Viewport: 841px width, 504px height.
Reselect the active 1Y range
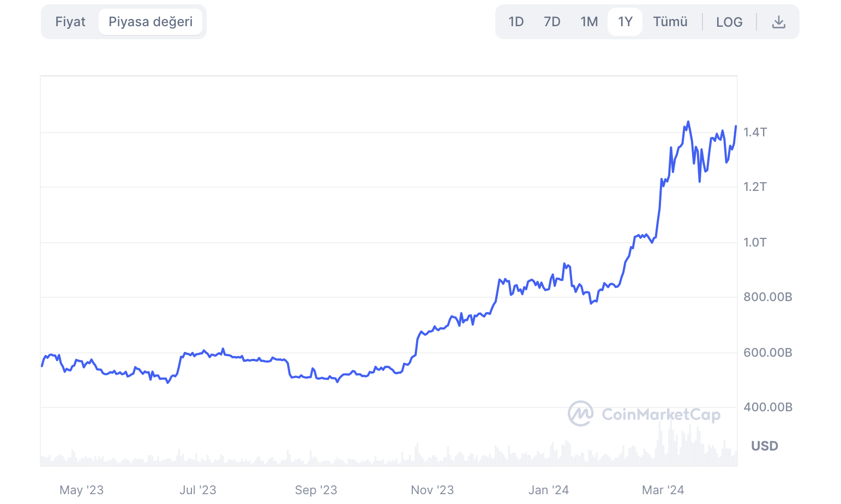[x=625, y=21]
